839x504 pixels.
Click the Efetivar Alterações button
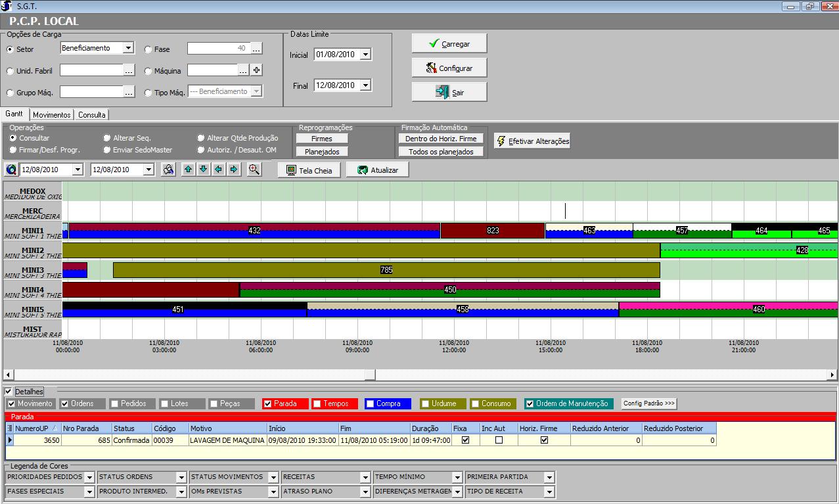click(532, 141)
